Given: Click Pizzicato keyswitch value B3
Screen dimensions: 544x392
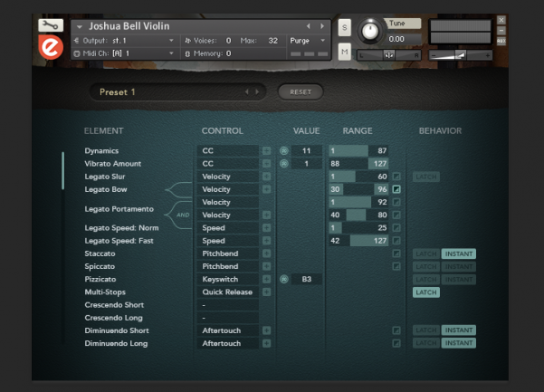Looking at the screenshot, I should [x=307, y=279].
